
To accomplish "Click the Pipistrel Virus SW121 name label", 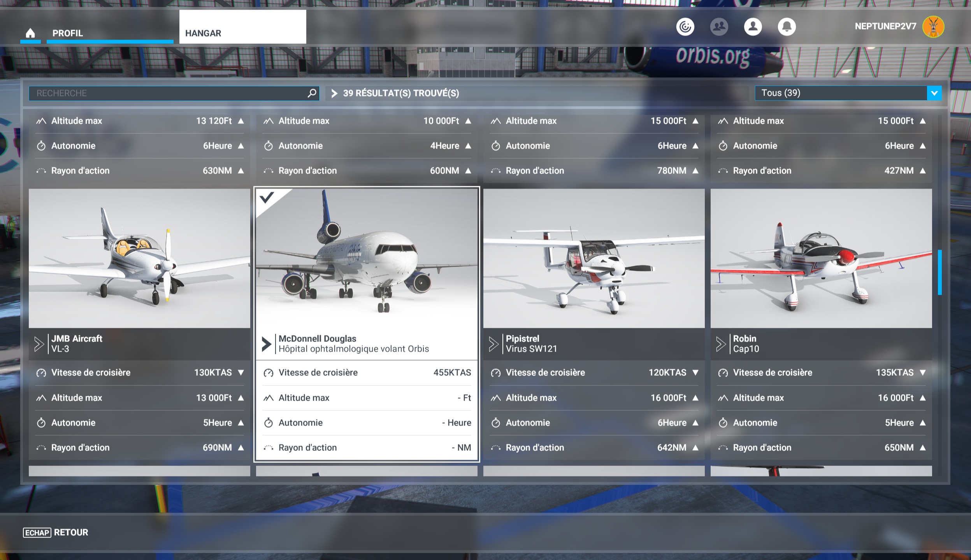I will pos(531,344).
